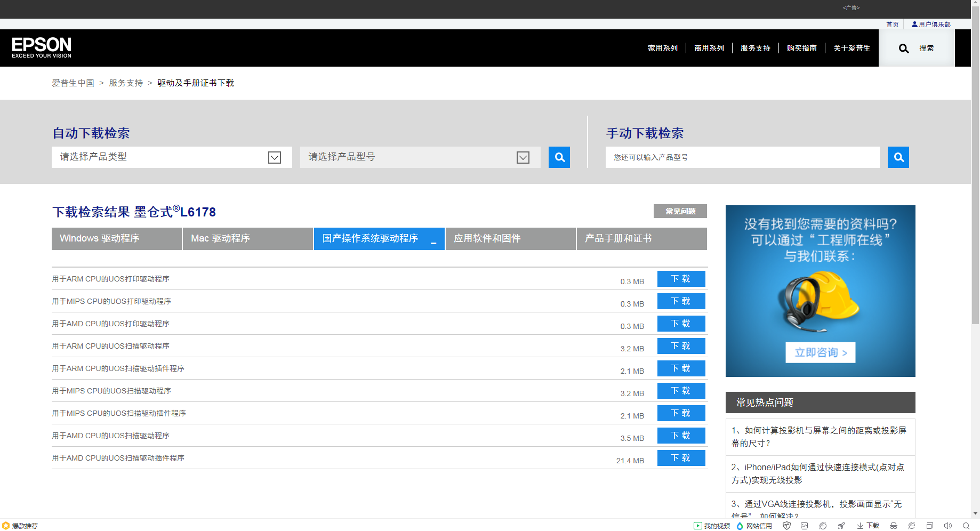Viewport: 980px width, 531px height.
Task: Download the ARM CPU UOS print driver
Action: pyautogui.click(x=681, y=279)
